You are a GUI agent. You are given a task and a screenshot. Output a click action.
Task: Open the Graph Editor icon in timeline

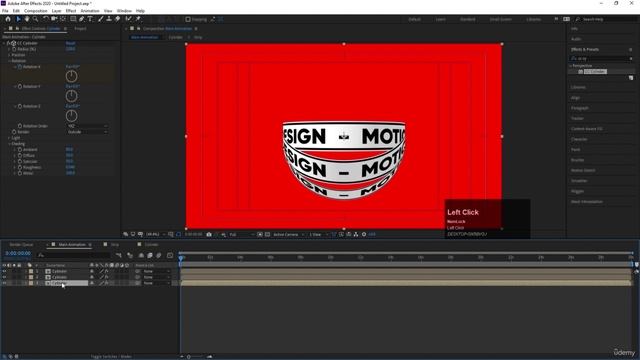[x=170, y=256]
